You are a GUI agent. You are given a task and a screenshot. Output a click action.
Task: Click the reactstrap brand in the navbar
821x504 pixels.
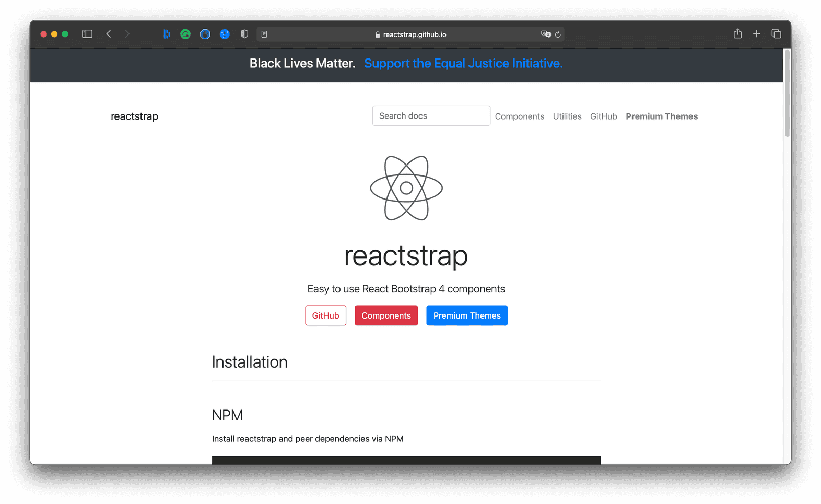134,116
